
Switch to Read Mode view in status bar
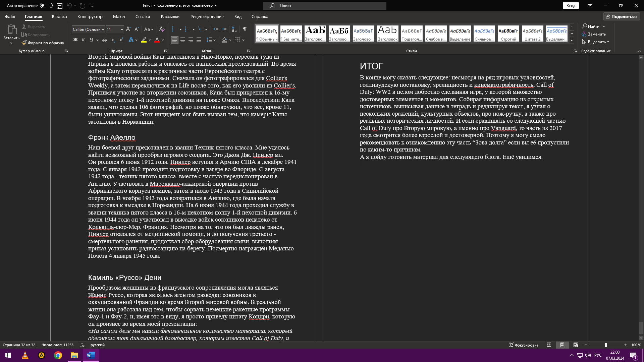click(549, 345)
